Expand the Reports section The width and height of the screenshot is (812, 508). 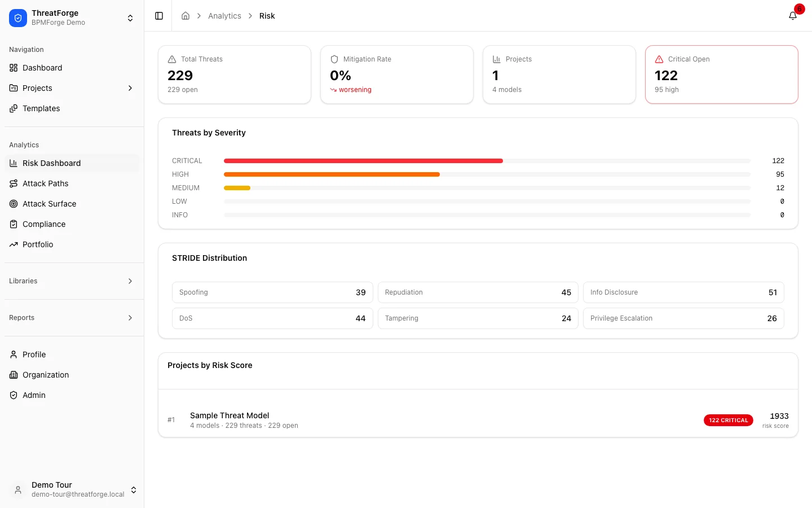[x=72, y=318]
